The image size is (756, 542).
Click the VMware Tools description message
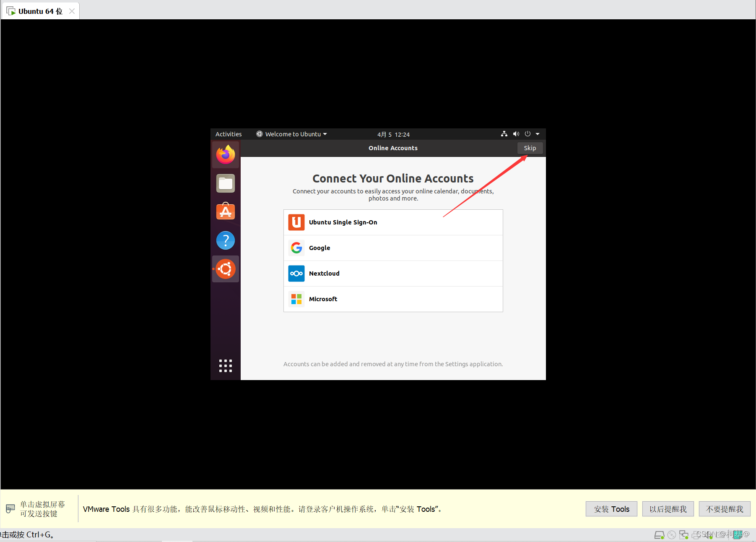click(262, 509)
